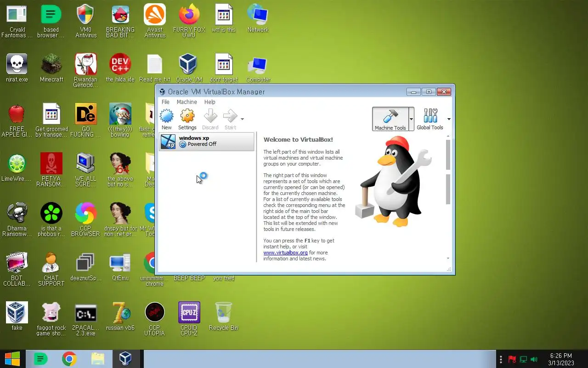Open the fake VirtualBox icon

coord(17,316)
